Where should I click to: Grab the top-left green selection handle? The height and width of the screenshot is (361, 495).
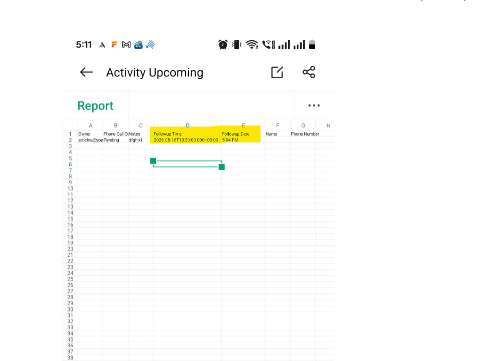tap(153, 161)
